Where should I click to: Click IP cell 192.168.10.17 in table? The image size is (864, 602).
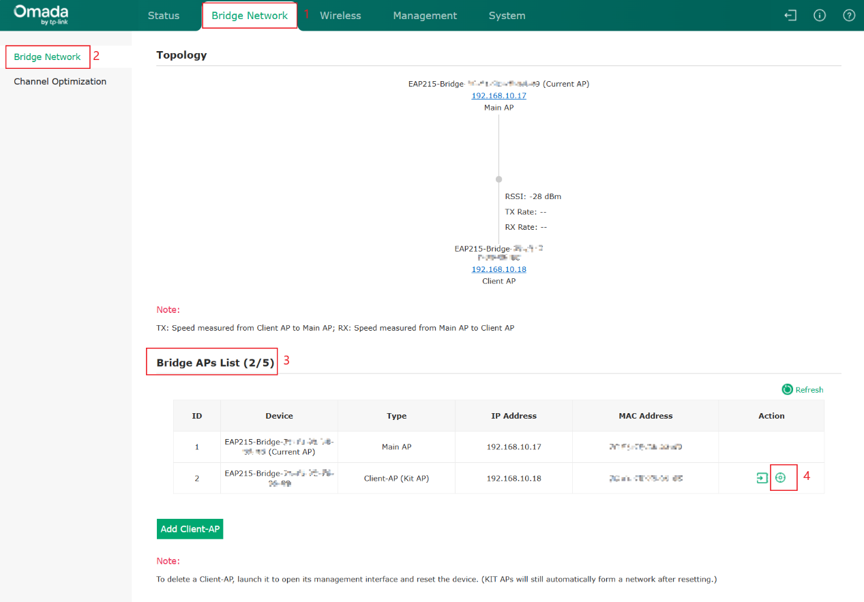point(514,447)
